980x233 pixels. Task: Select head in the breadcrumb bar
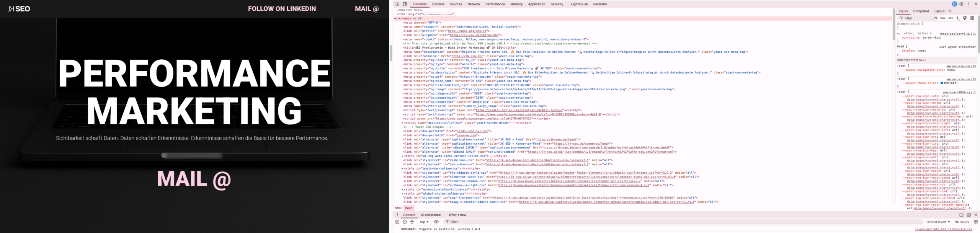click(409, 208)
